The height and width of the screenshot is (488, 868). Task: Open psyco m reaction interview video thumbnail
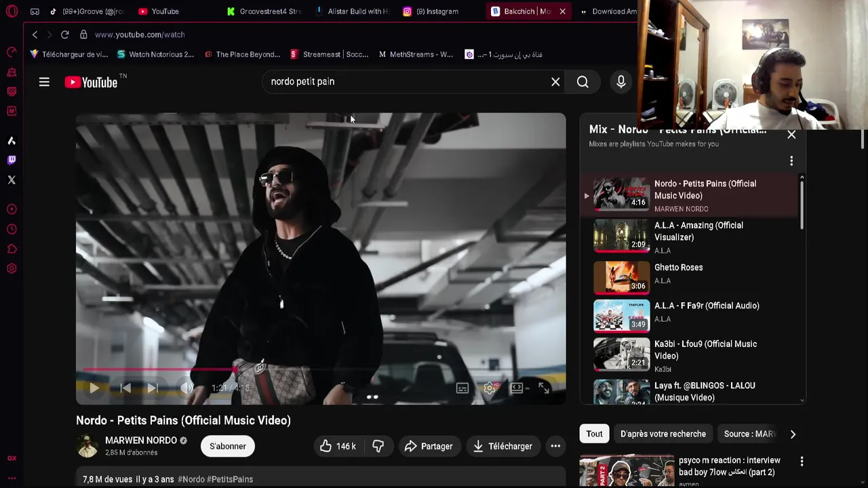627,471
